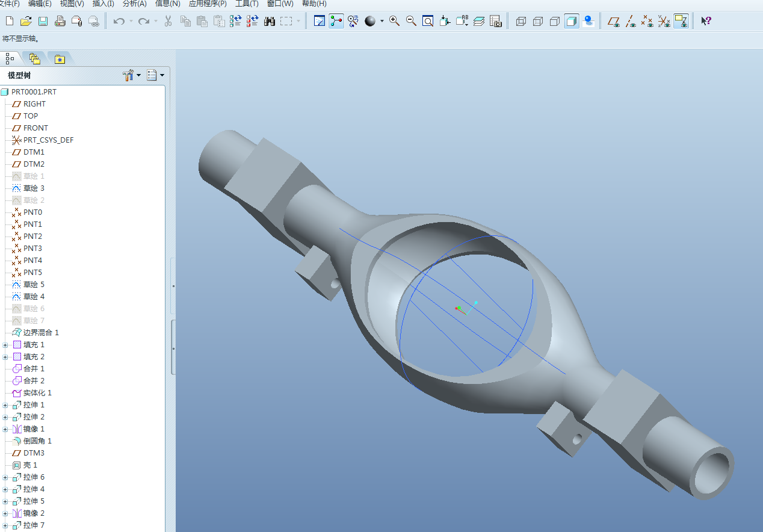Open the model tree settings dropdown
The width and height of the screenshot is (763, 532).
[131, 75]
